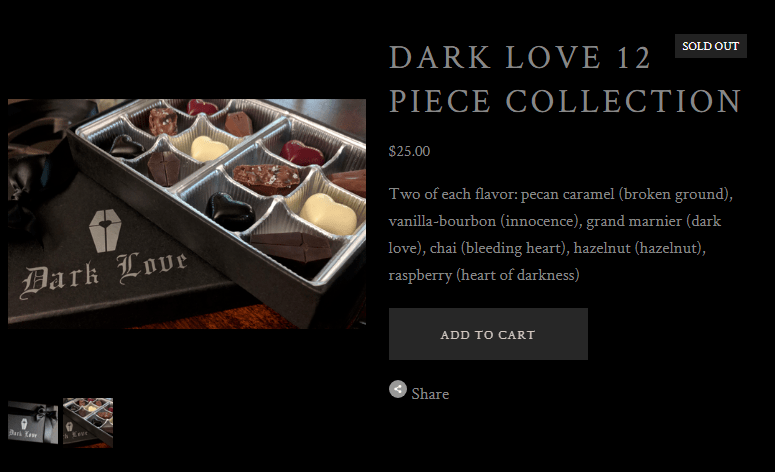The image size is (775, 472).
Task: Click the round share icon
Action: click(x=397, y=389)
